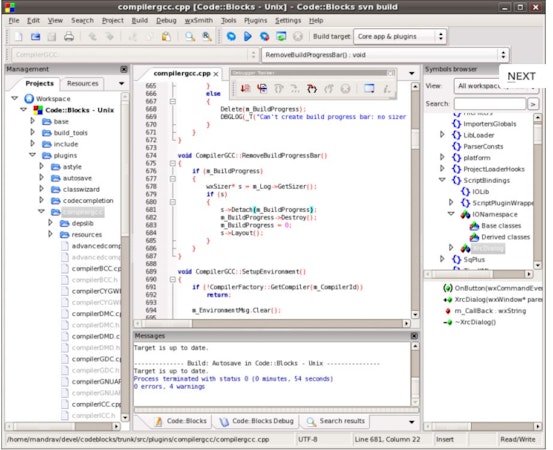Click in the symbols Search field
Screen dimensions: 553x450
pyautogui.click(x=490, y=104)
